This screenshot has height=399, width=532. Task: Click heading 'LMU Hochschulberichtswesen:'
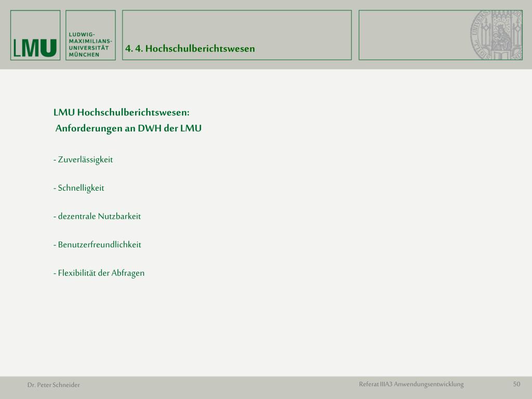click(122, 112)
